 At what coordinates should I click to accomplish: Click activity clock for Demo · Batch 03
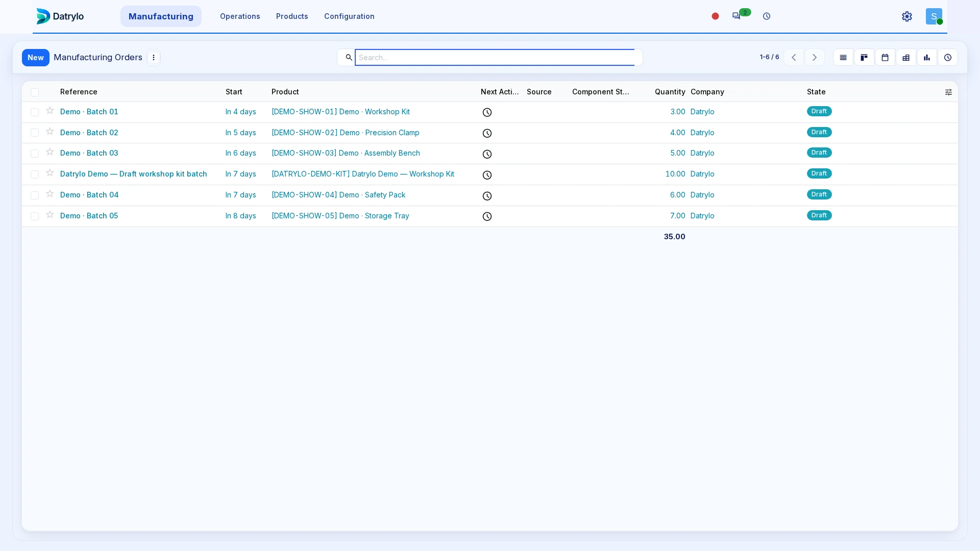tap(487, 154)
